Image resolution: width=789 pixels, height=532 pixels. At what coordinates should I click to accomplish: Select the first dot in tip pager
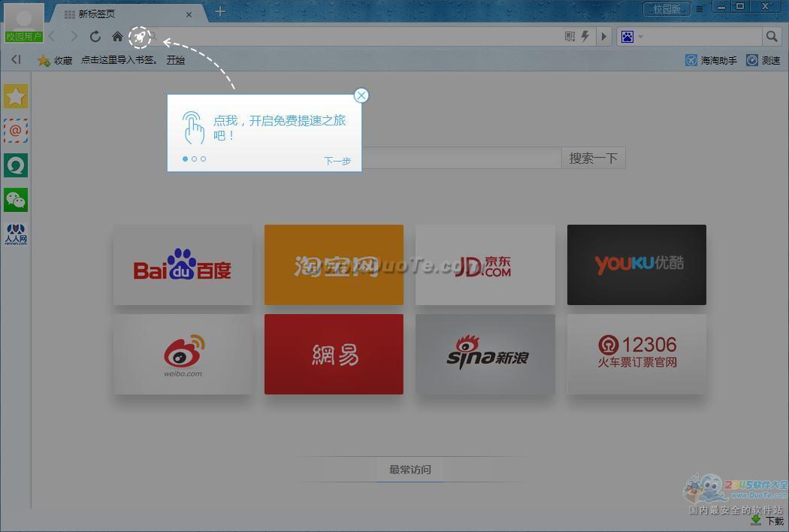(185, 159)
